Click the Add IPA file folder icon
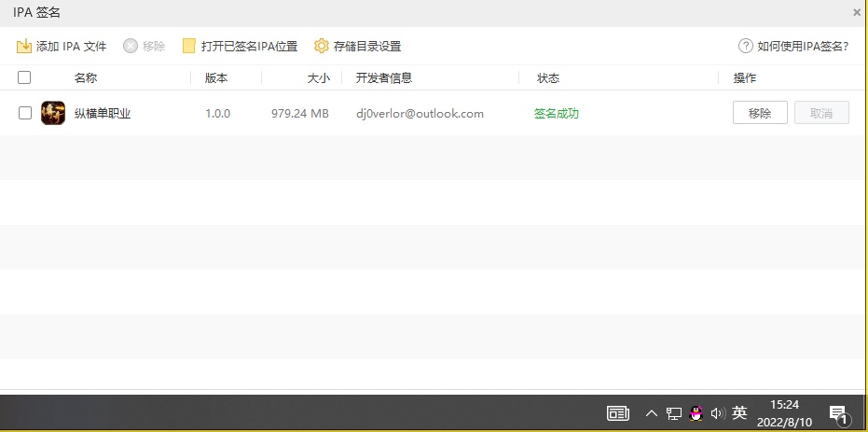The height and width of the screenshot is (432, 868). point(24,46)
